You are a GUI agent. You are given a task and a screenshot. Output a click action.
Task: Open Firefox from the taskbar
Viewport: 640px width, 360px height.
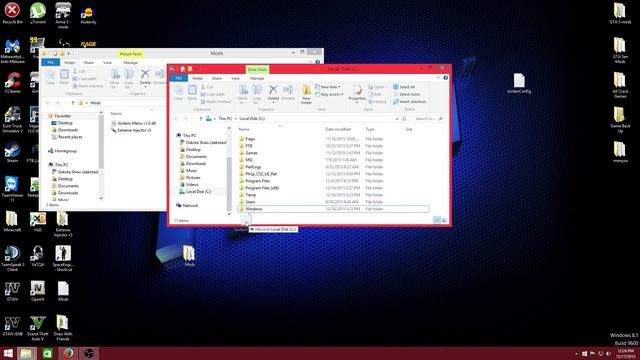coord(69,353)
